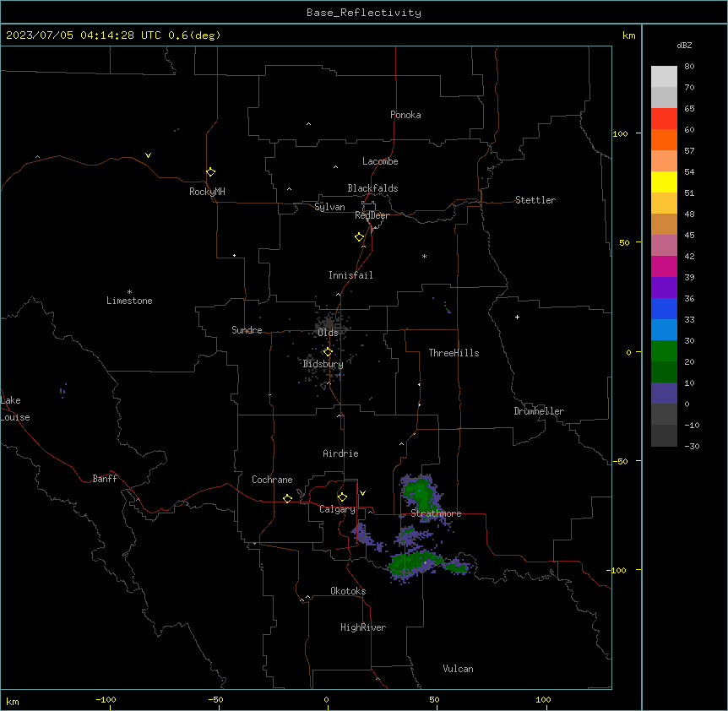Screen dimensions: 728x711
Task: Click the white asterisk marker above Limestone
Action: coord(129,292)
